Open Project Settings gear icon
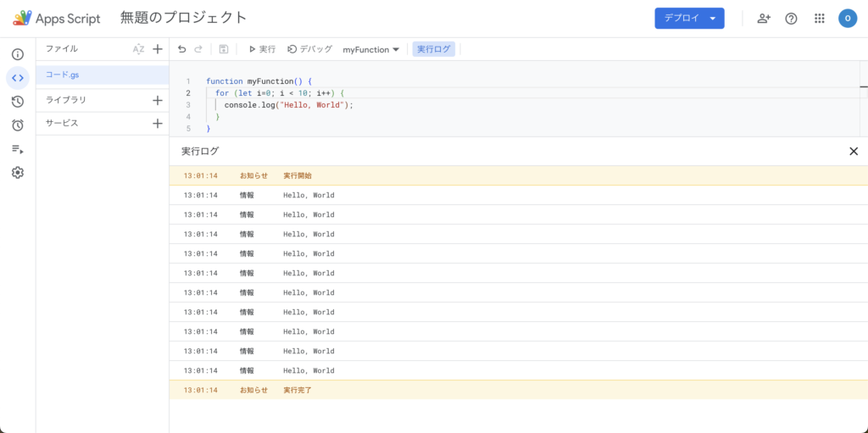 click(x=17, y=173)
